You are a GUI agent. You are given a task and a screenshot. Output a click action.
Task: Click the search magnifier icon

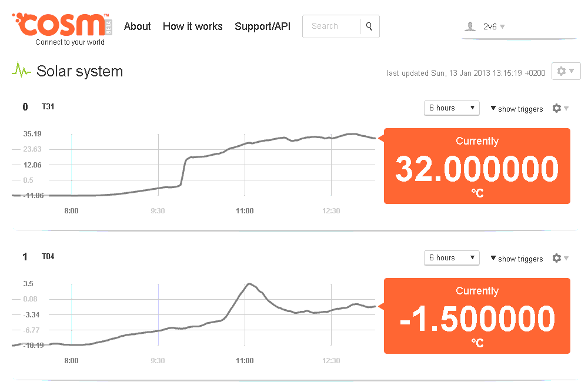click(x=369, y=26)
